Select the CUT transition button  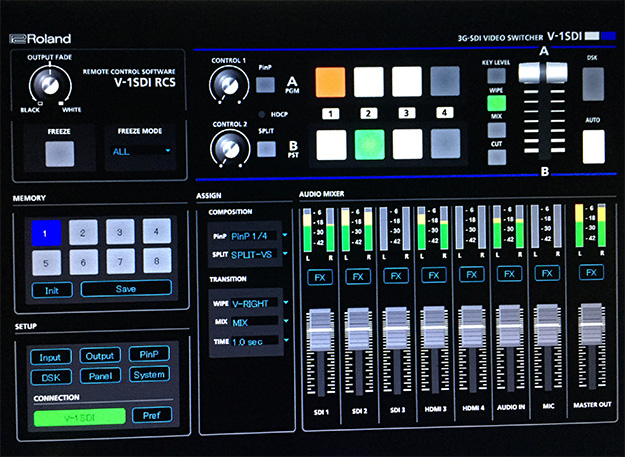(497, 157)
